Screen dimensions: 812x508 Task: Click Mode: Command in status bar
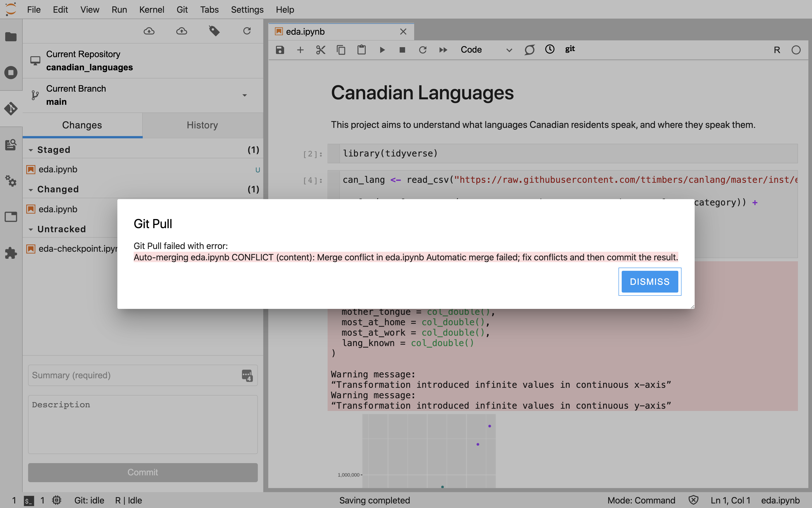[x=641, y=500]
